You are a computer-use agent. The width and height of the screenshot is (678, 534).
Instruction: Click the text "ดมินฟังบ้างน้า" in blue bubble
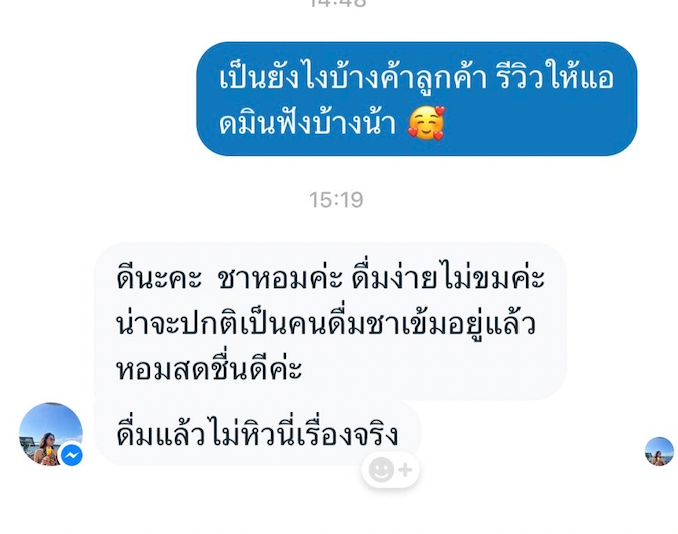click(x=307, y=124)
